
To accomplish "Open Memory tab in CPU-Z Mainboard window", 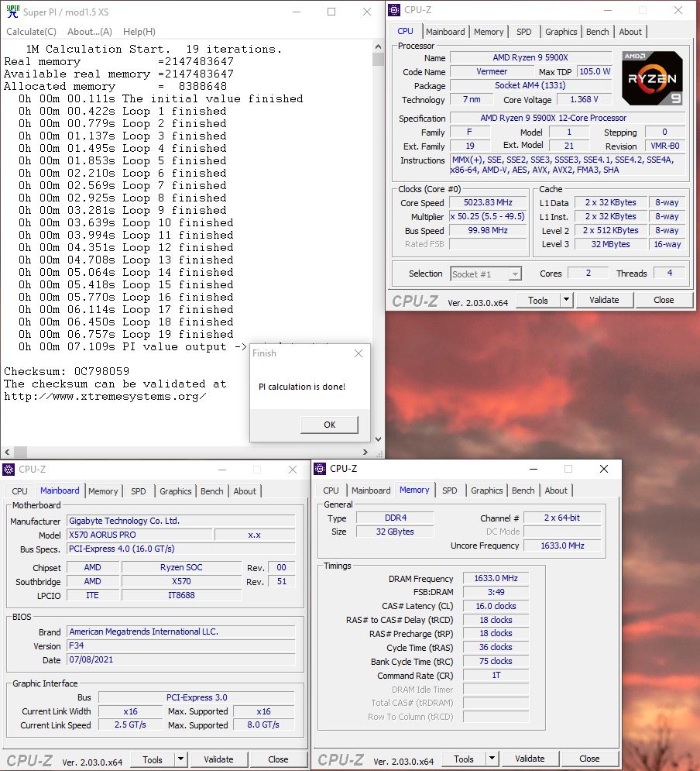I will point(103,490).
